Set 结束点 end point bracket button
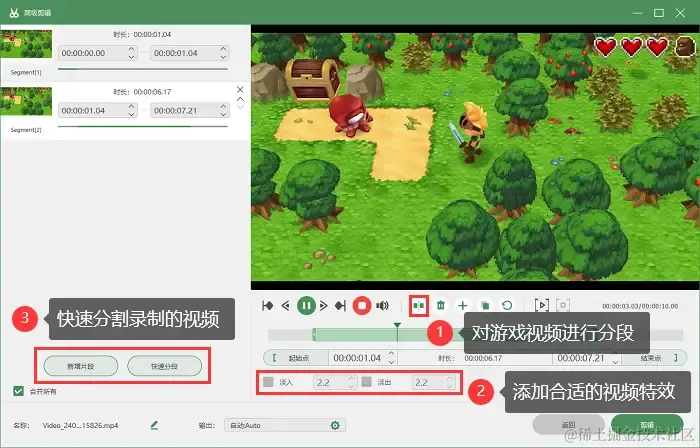The height and width of the screenshot is (448, 700). tap(653, 358)
